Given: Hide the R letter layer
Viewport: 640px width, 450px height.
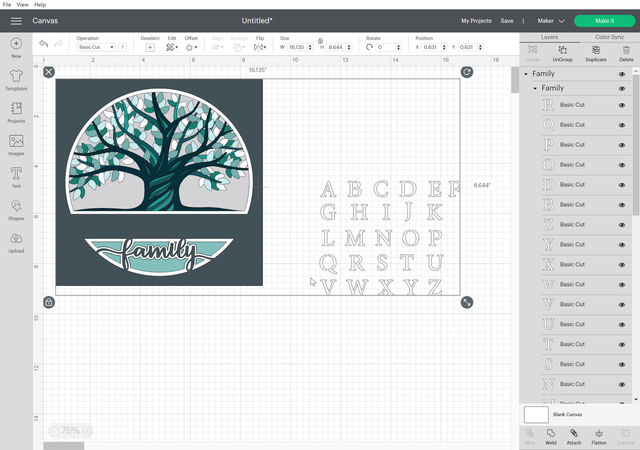Looking at the screenshot, I should click(622, 105).
